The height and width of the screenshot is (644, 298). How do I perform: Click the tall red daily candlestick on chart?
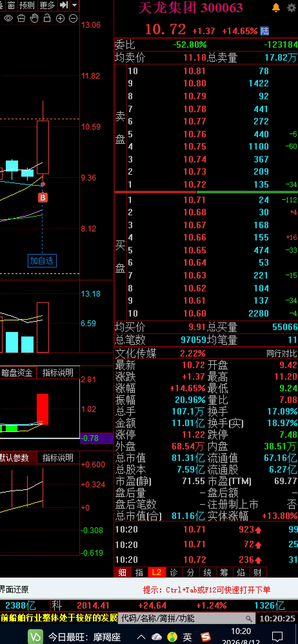click(x=43, y=147)
